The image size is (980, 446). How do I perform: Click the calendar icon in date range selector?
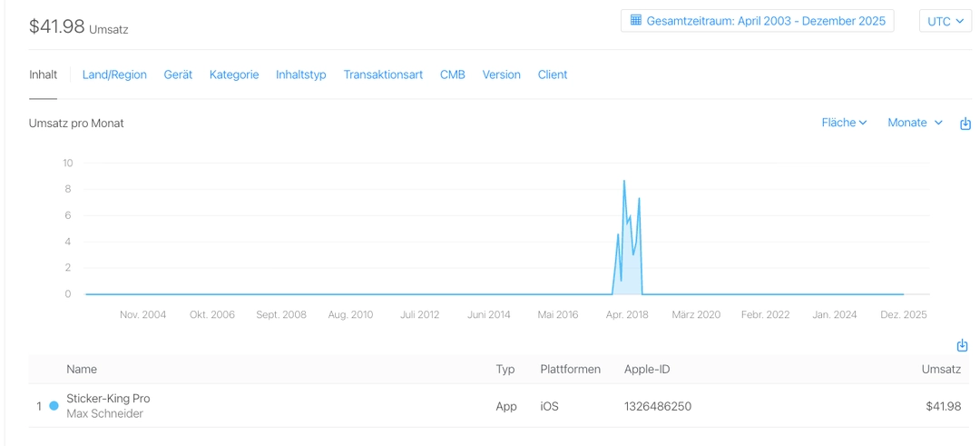[x=636, y=20]
